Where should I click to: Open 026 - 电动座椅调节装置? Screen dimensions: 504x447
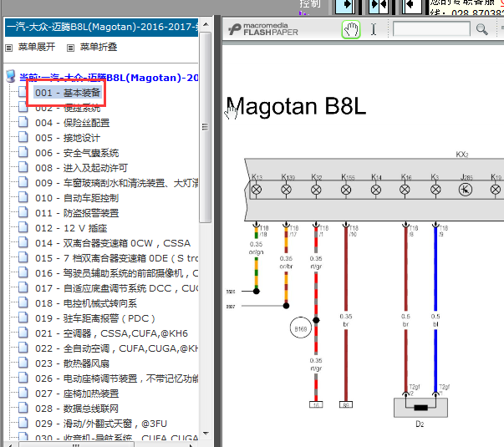point(116,378)
